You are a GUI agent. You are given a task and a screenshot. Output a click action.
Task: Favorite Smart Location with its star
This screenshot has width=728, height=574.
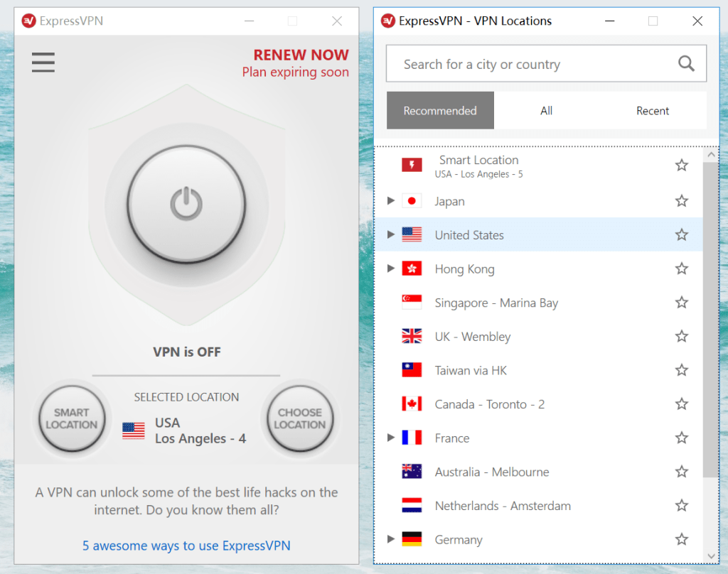pos(682,166)
